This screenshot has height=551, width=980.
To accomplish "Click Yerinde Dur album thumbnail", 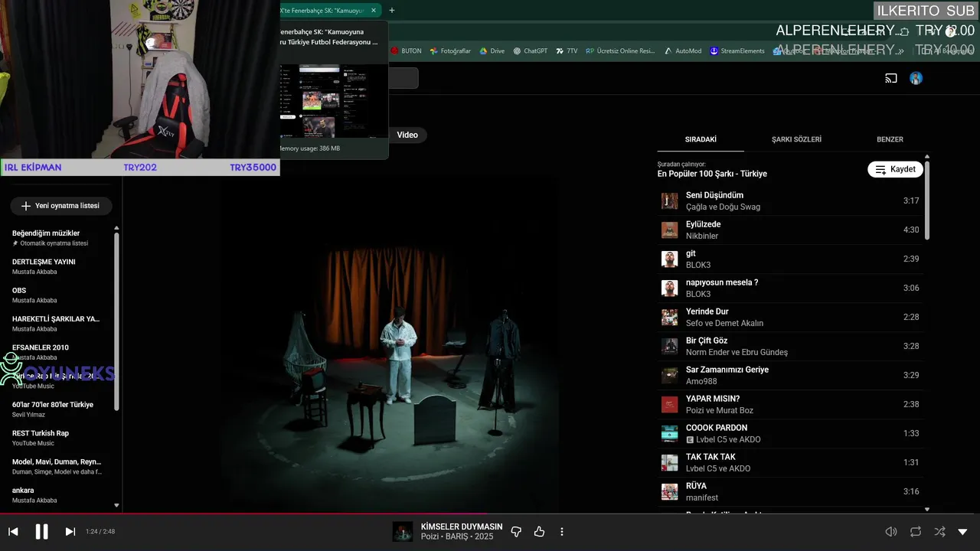I will pos(670,317).
